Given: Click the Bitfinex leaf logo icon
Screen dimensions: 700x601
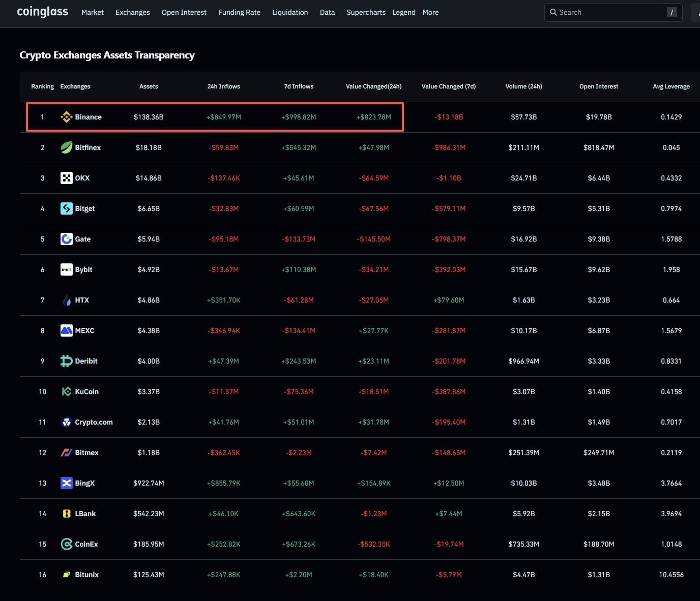Looking at the screenshot, I should [x=66, y=147].
